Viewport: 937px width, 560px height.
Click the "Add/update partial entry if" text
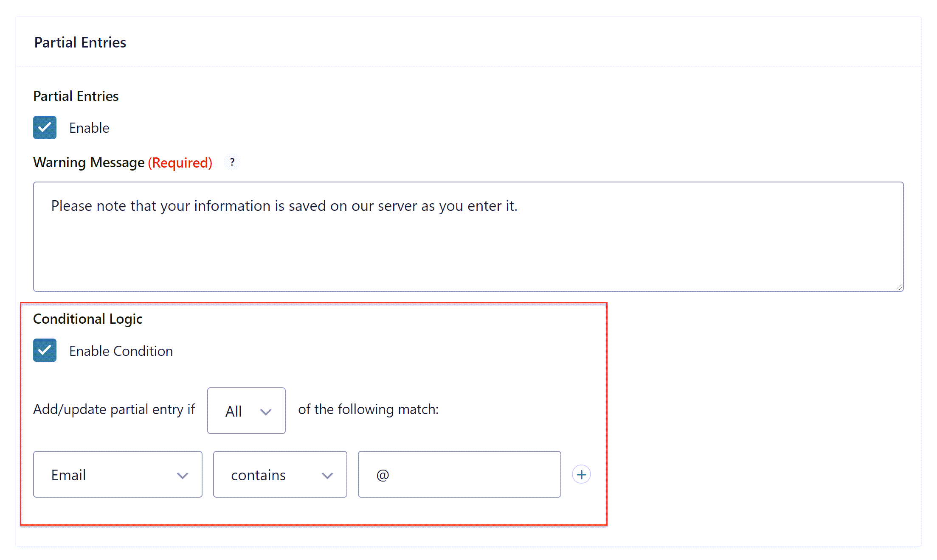[x=114, y=409]
